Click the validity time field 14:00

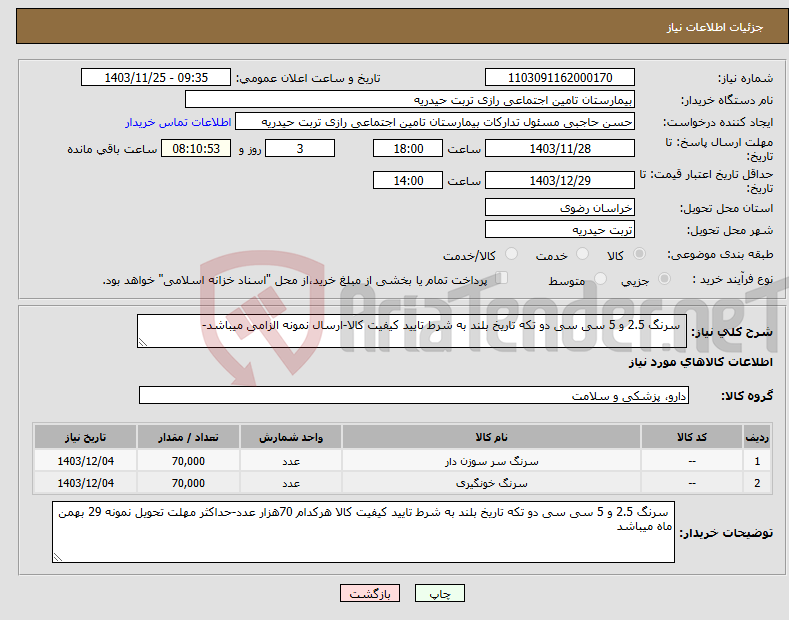coord(408,180)
